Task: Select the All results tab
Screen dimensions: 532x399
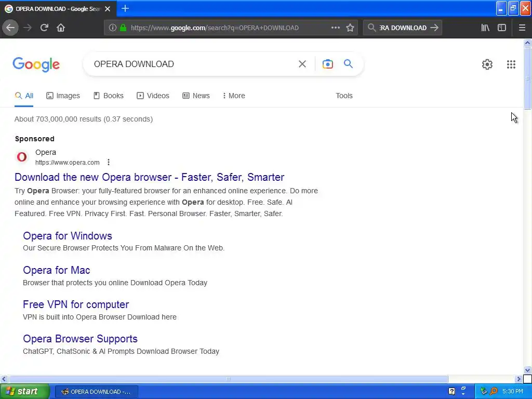Action: [24, 96]
